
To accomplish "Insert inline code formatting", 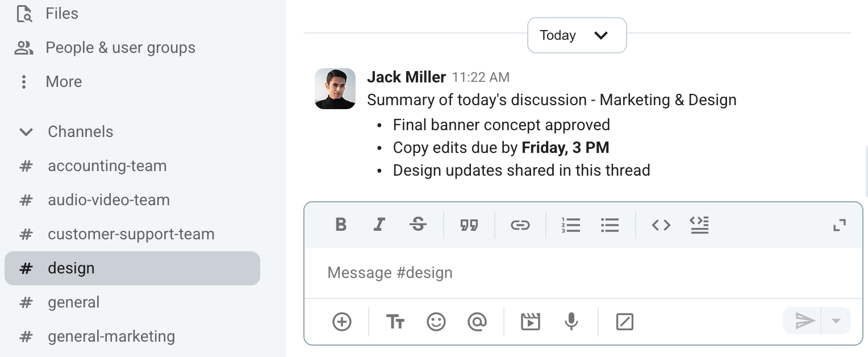I will click(661, 225).
